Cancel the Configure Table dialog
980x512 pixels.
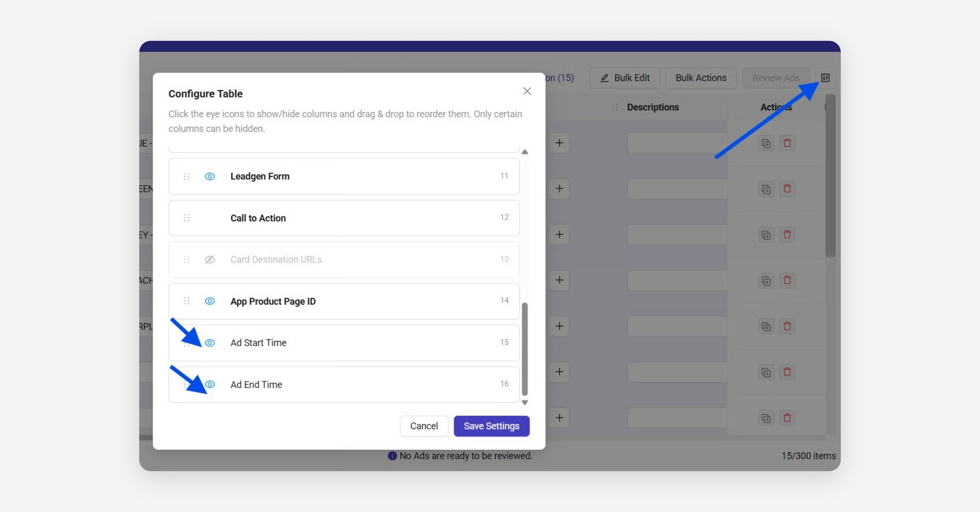424,426
